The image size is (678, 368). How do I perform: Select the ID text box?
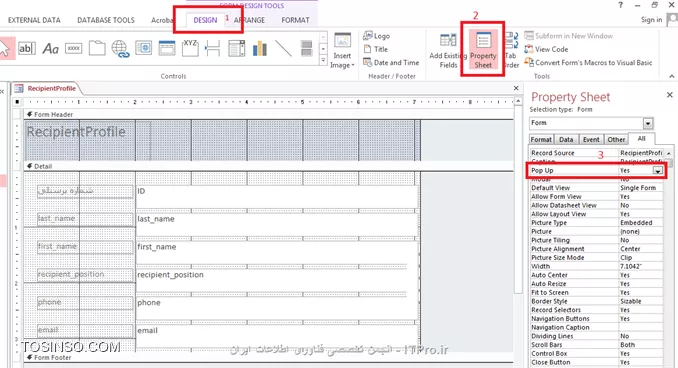pyautogui.click(x=277, y=197)
